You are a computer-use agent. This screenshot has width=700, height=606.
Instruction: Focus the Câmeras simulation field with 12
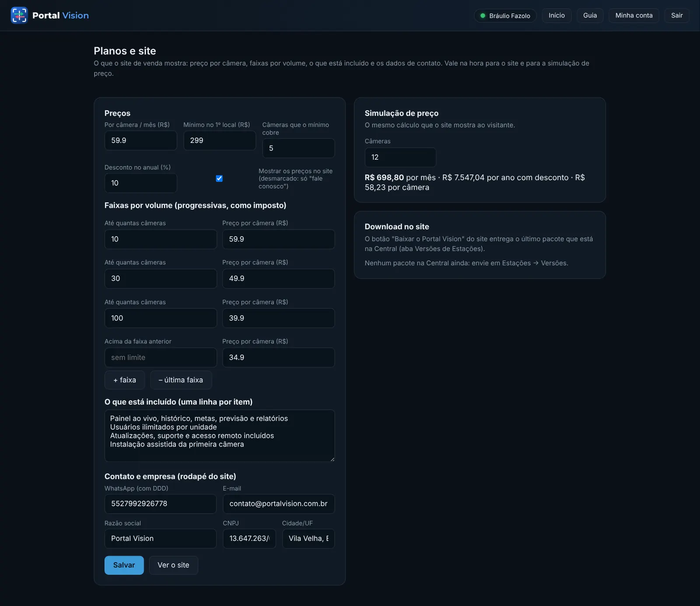tap(400, 157)
